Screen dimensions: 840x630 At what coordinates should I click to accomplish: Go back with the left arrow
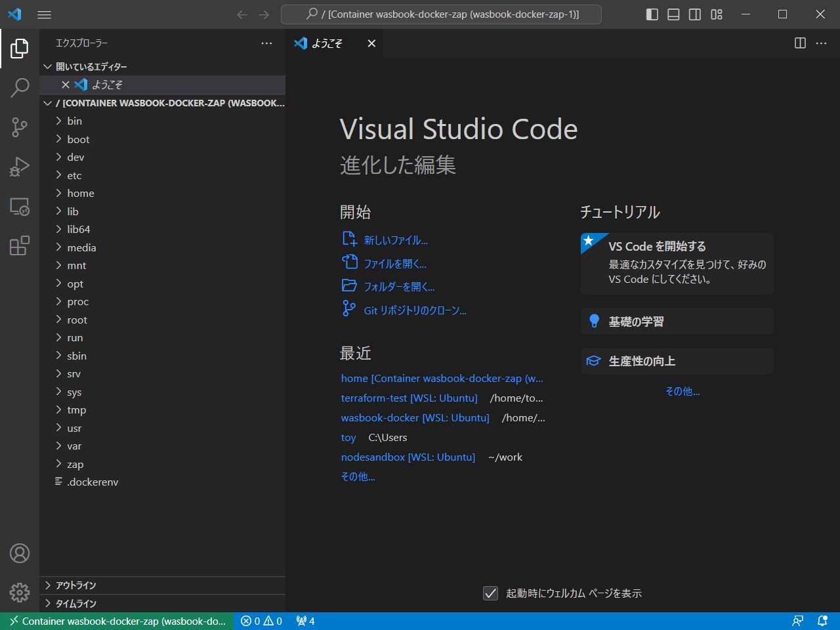[242, 14]
